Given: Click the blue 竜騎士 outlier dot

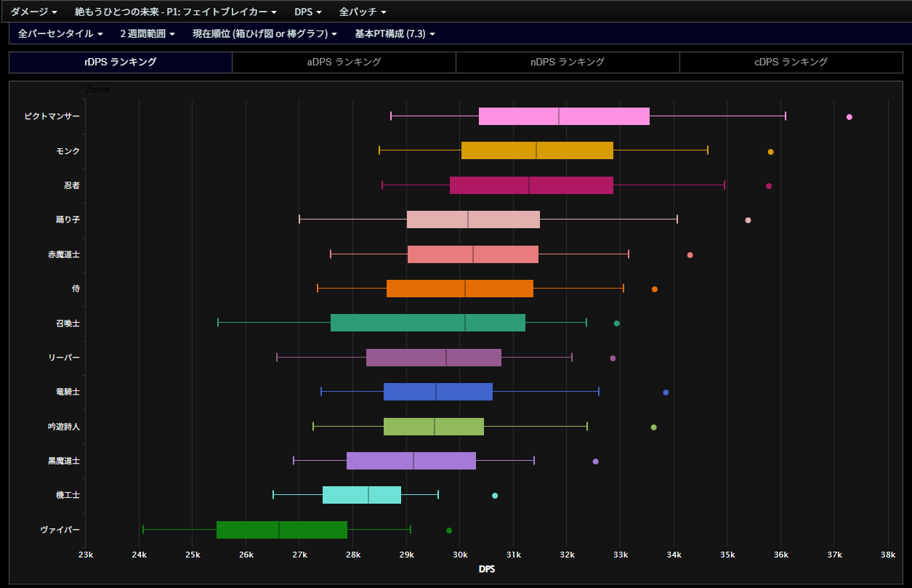Looking at the screenshot, I should 666,392.
